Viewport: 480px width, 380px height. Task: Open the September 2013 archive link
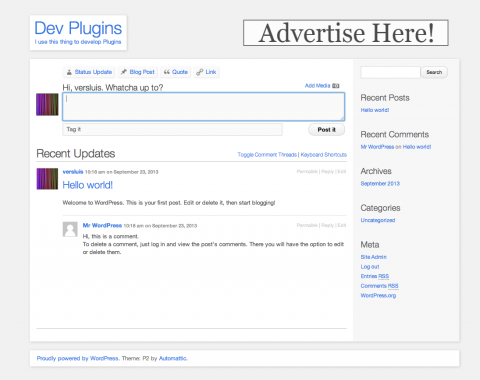380,184
